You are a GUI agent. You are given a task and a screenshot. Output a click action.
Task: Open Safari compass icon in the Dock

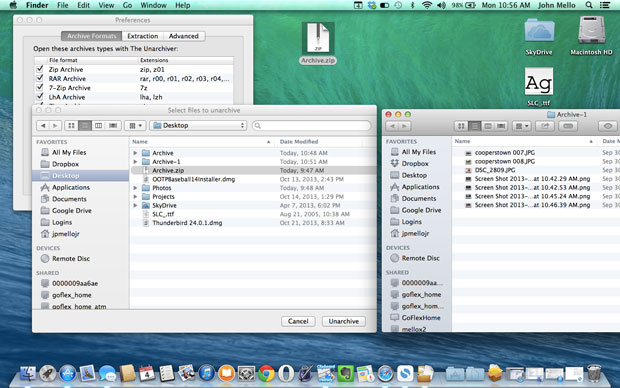385,373
